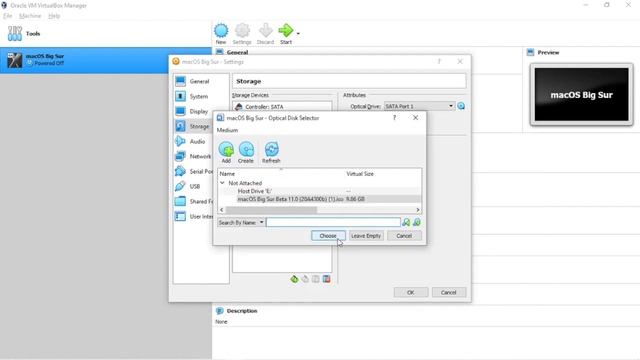Open User Interface category in Settings sidebar

click(x=193, y=216)
